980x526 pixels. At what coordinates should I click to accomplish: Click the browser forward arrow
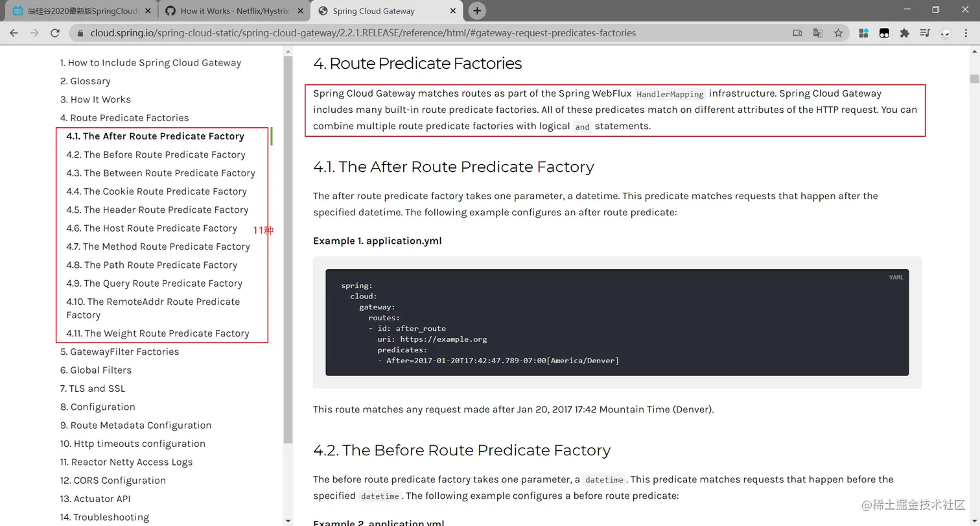point(34,33)
